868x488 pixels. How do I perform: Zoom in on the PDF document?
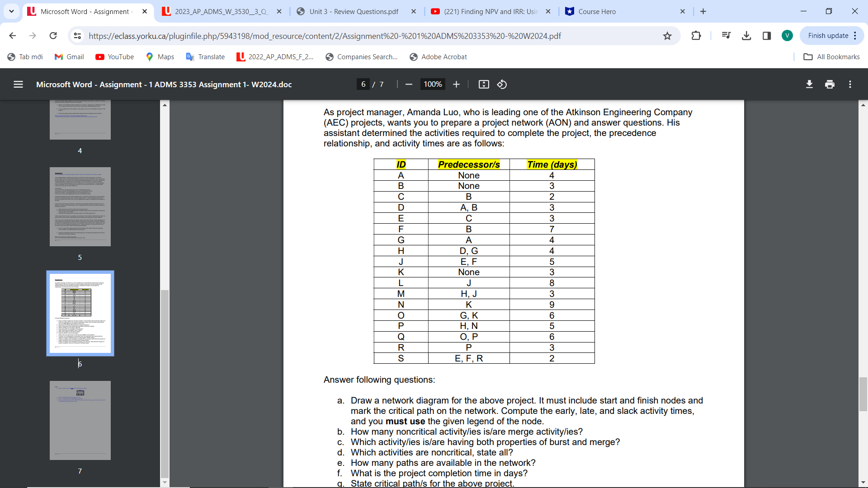coord(456,84)
